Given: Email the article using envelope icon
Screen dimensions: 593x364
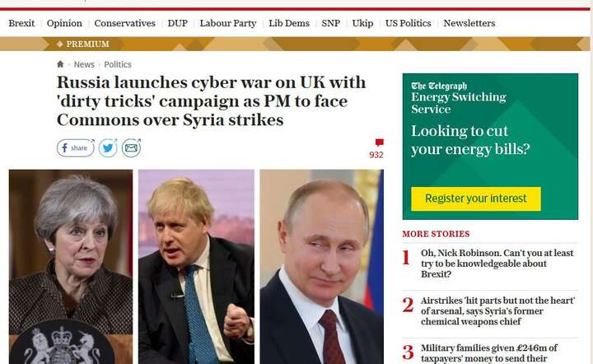Looking at the screenshot, I should click(x=131, y=147).
